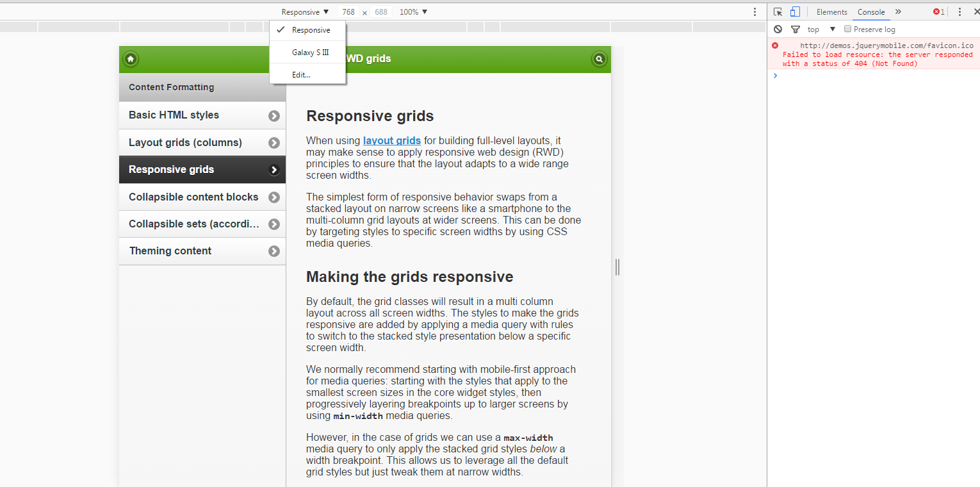Screen dimensions: 980x487
Task: Click the console prompt chevron
Action: click(x=775, y=76)
